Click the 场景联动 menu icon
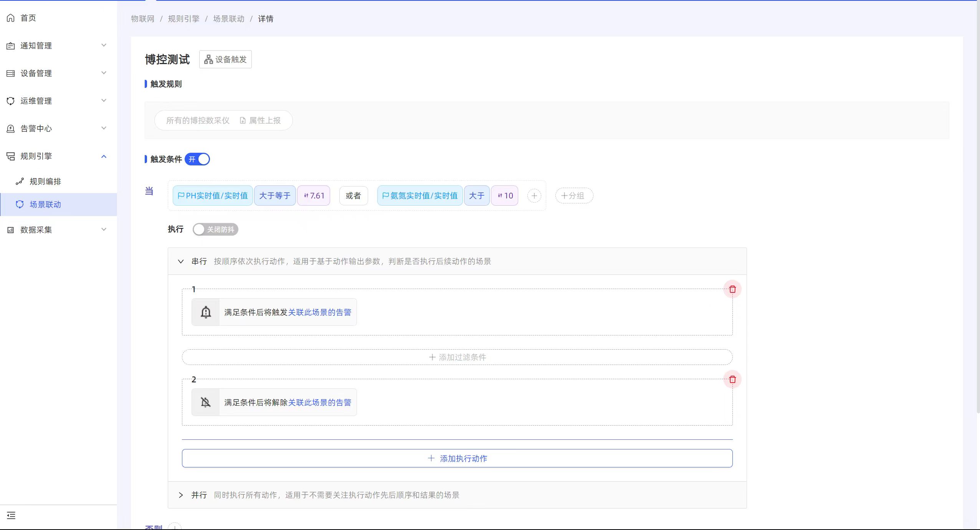 20,205
